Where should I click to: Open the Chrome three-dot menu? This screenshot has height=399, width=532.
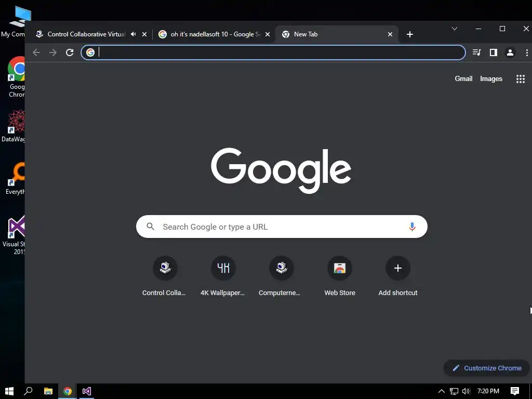coord(527,52)
